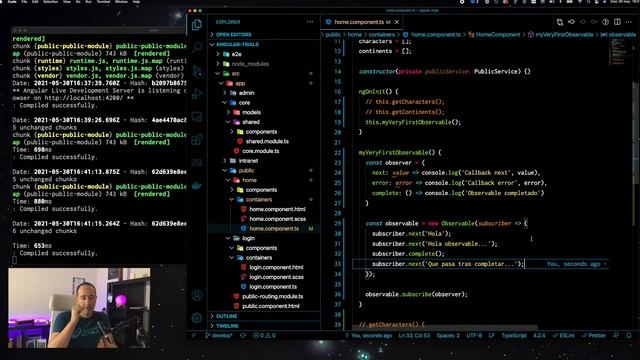
Task: Click the ESLint status item
Action: tap(563, 335)
